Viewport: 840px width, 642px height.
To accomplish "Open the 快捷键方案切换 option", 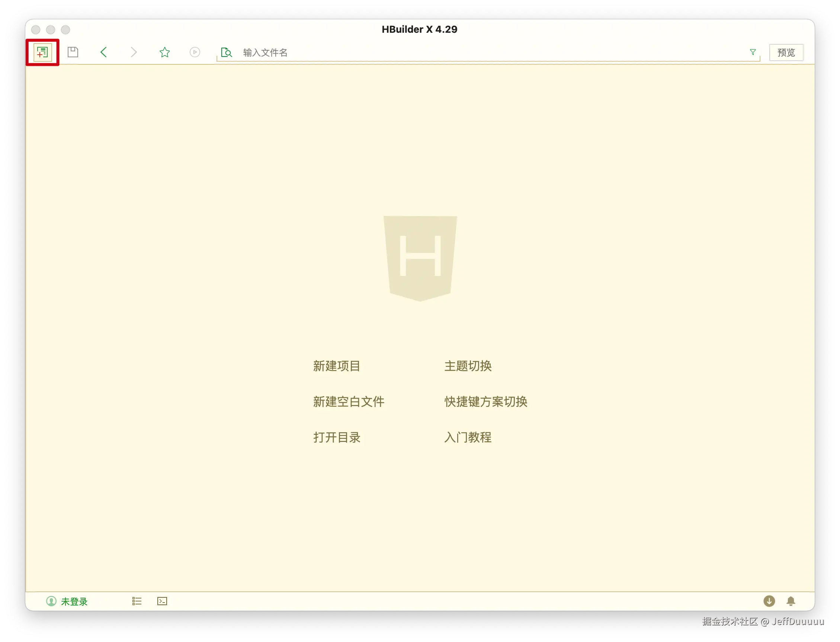I will pos(485,402).
